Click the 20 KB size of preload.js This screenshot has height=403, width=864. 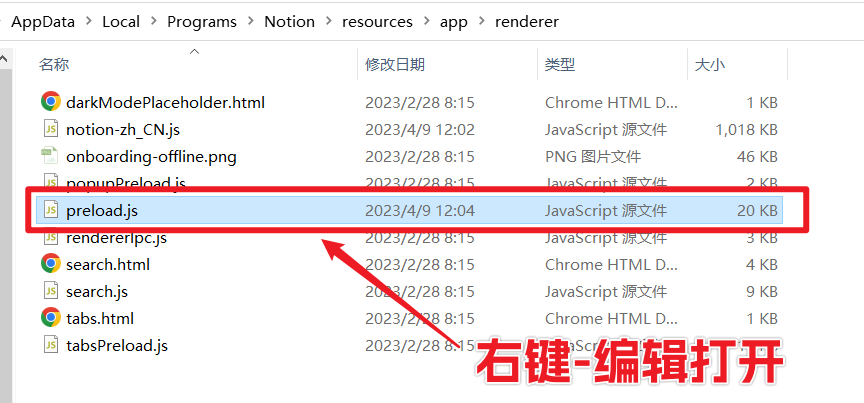(757, 211)
